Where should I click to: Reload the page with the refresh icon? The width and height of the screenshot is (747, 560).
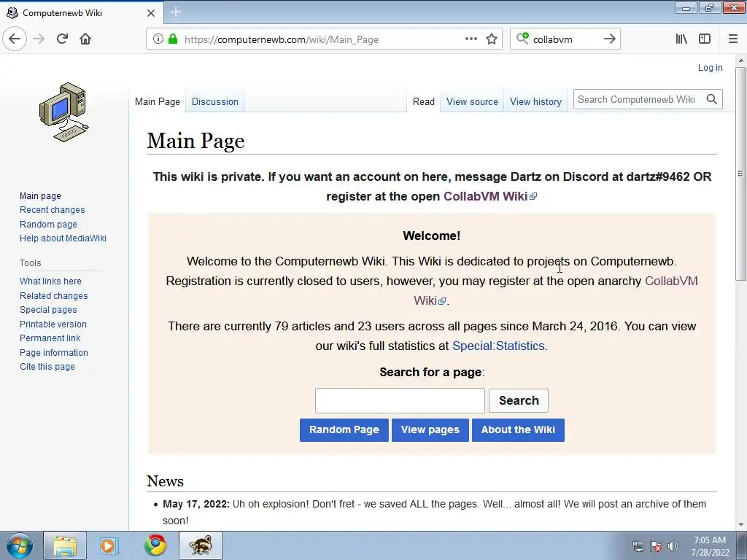pyautogui.click(x=62, y=39)
